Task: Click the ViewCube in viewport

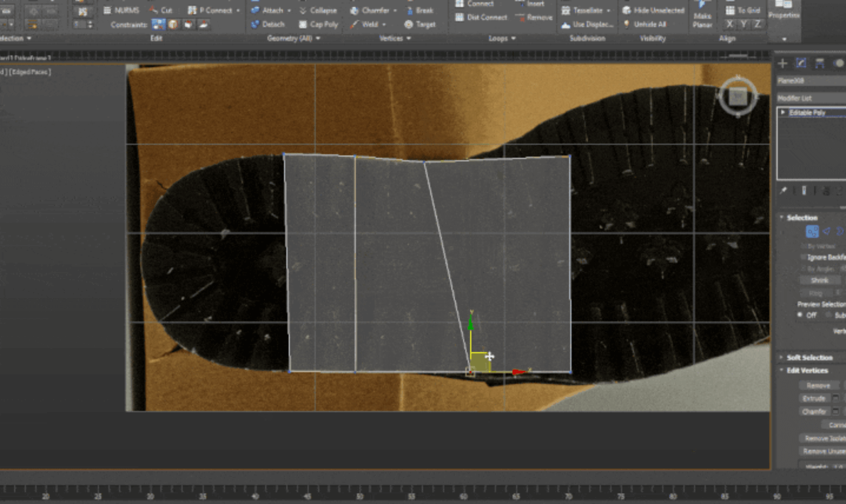Action: point(738,97)
